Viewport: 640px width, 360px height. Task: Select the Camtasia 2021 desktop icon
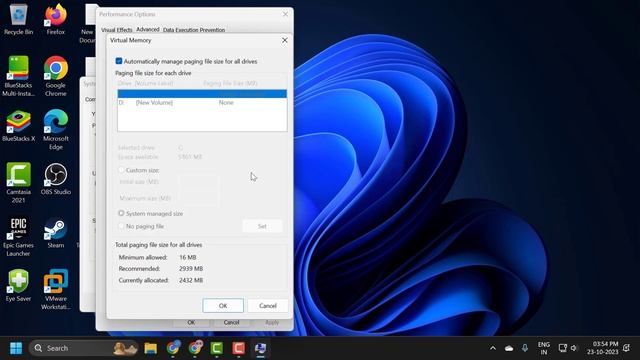click(x=18, y=183)
